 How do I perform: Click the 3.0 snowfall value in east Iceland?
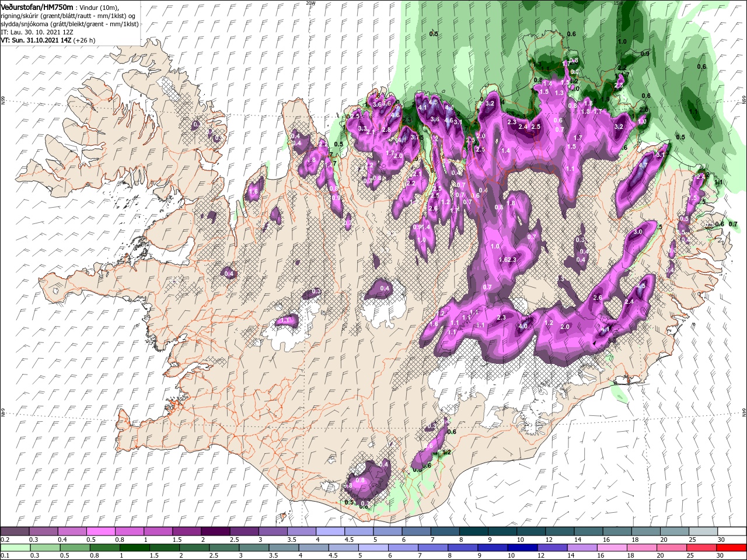638,232
